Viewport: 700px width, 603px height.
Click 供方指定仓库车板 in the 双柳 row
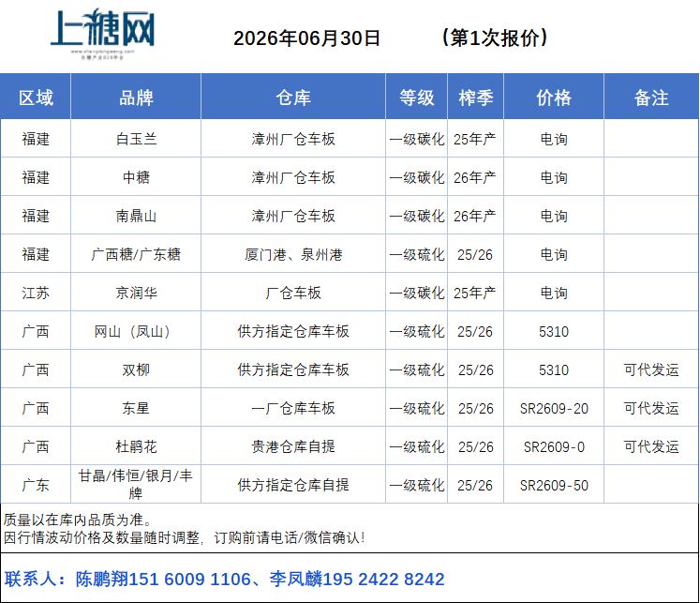click(293, 369)
